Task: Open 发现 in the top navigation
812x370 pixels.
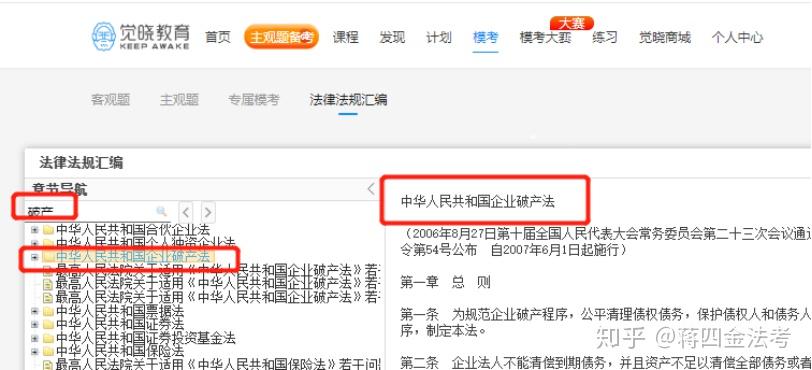Action: (x=392, y=37)
